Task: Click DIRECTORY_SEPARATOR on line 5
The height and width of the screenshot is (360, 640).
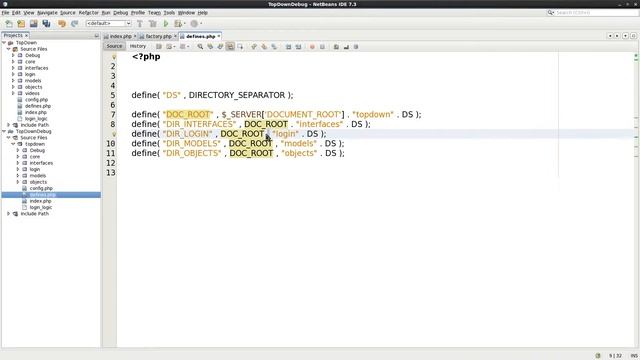Action: [x=237, y=95]
